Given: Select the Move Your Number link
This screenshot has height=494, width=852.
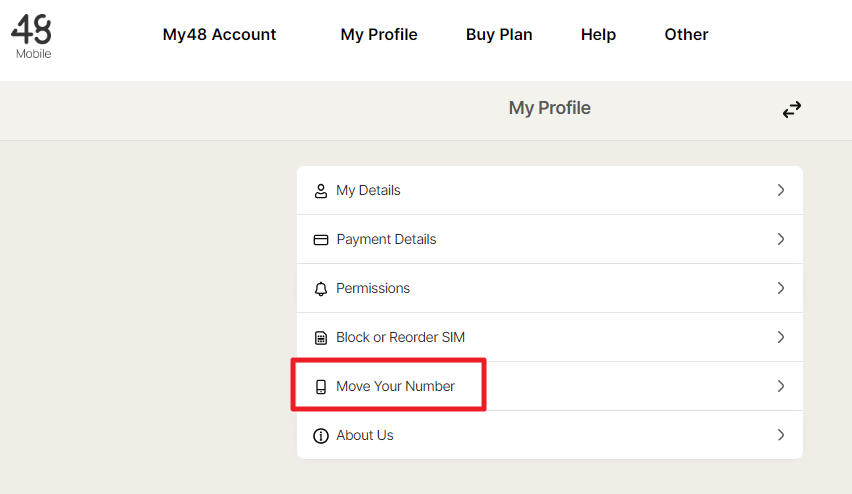Looking at the screenshot, I should pos(395,386).
